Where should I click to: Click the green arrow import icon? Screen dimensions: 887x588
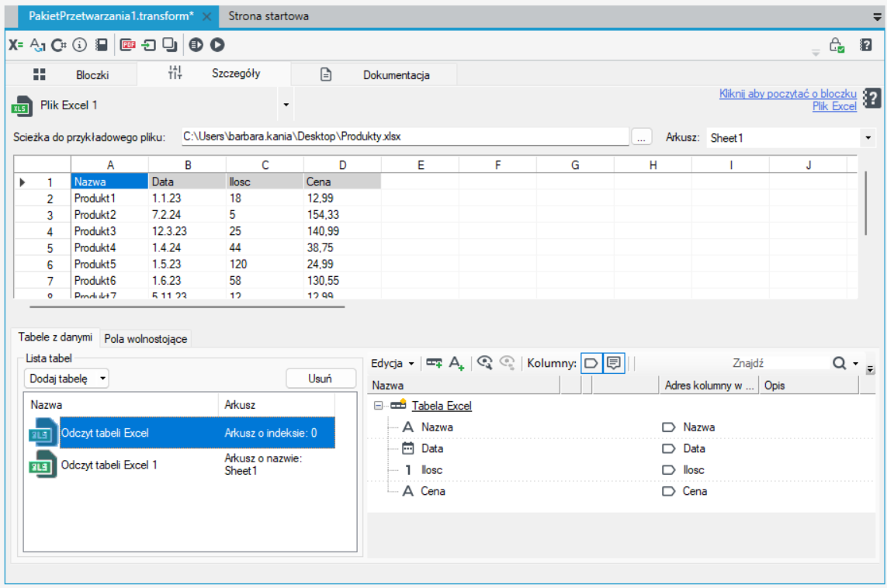tap(149, 45)
